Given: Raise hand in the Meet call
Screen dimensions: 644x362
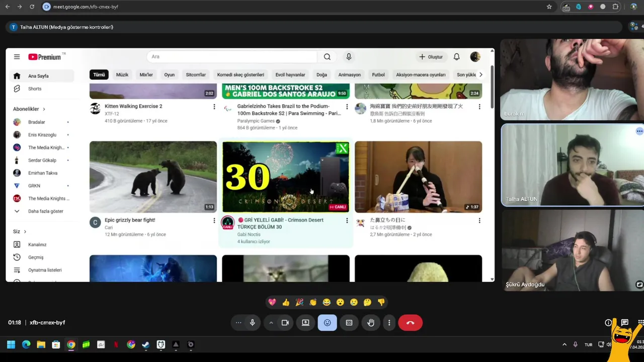Looking at the screenshot, I should [x=371, y=323].
